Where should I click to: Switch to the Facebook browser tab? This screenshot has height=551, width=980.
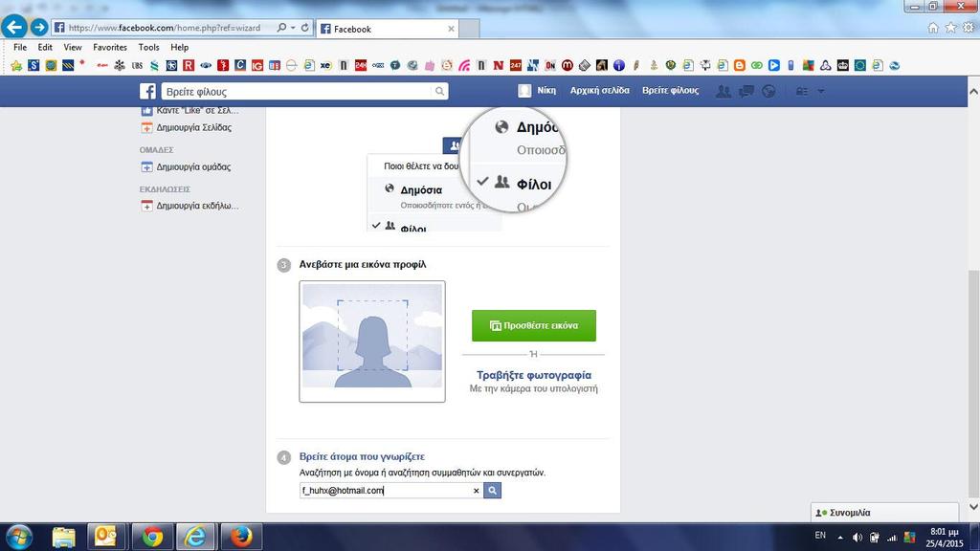click(388, 29)
